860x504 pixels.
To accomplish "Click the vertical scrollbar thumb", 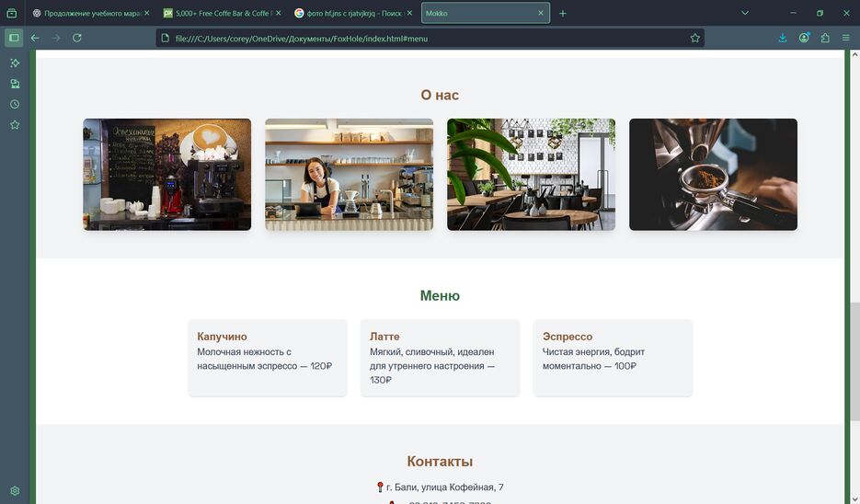I will coord(854,362).
